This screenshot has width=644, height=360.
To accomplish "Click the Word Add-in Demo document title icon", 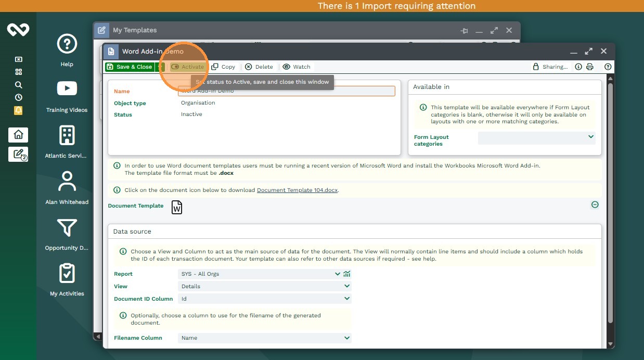I will click(110, 52).
